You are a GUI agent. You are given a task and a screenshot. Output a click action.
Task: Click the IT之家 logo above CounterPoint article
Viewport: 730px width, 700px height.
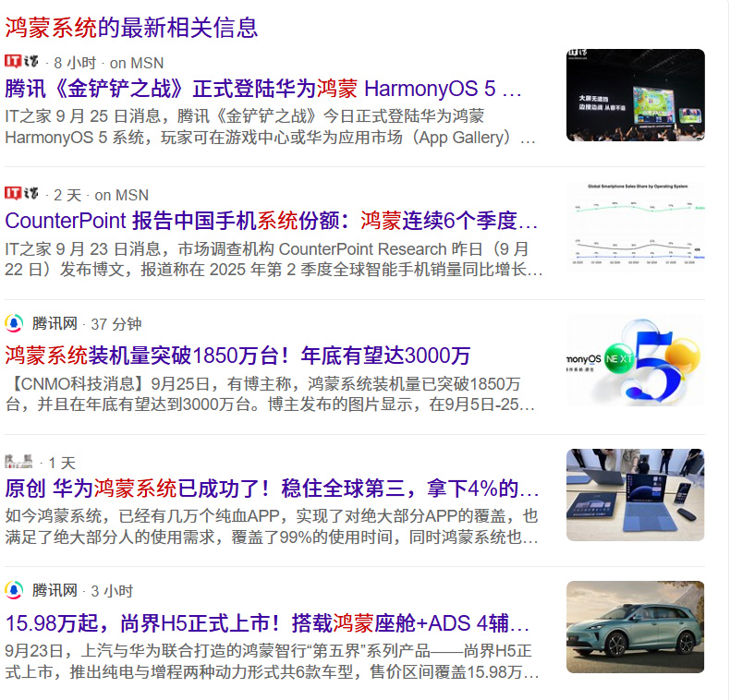click(x=21, y=193)
